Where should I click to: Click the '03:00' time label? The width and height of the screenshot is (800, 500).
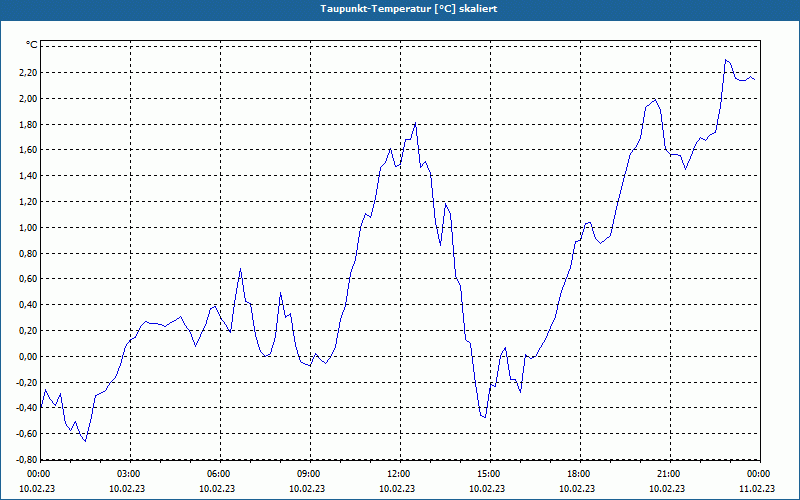tap(130, 474)
